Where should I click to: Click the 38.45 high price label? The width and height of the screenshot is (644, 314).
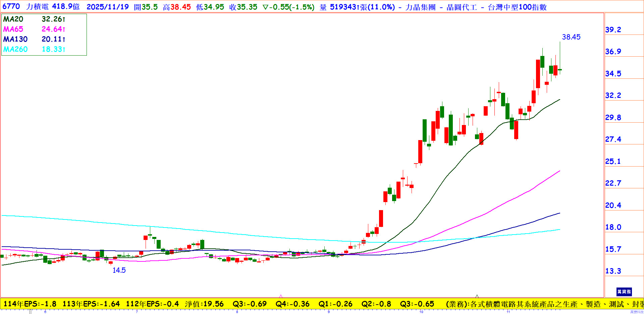(571, 37)
